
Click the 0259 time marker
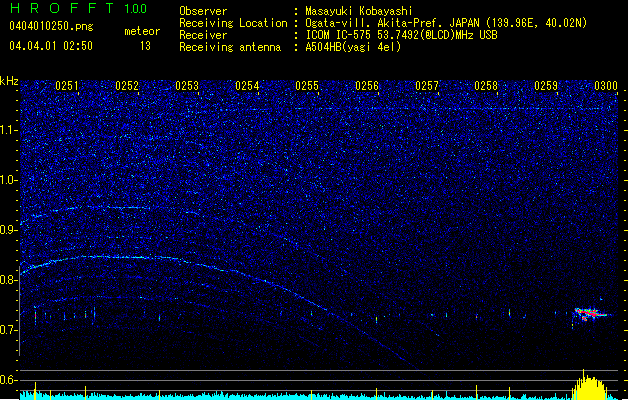pos(546,86)
